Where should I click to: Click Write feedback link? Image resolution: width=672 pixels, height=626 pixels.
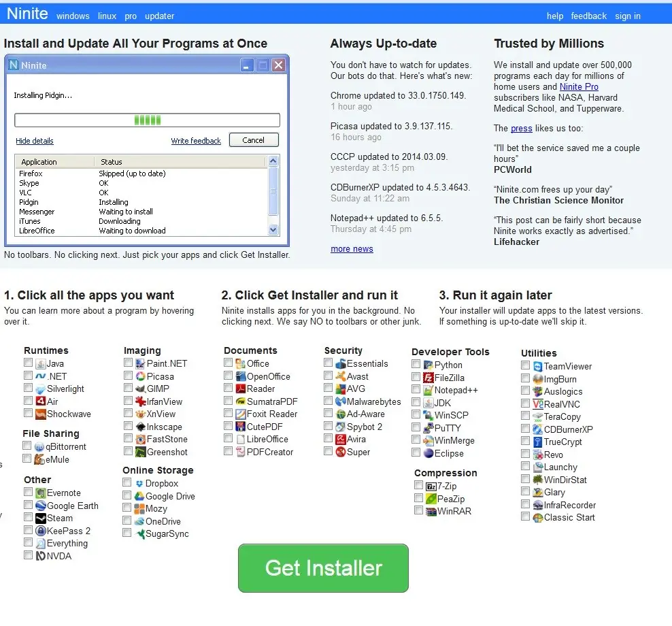click(196, 141)
